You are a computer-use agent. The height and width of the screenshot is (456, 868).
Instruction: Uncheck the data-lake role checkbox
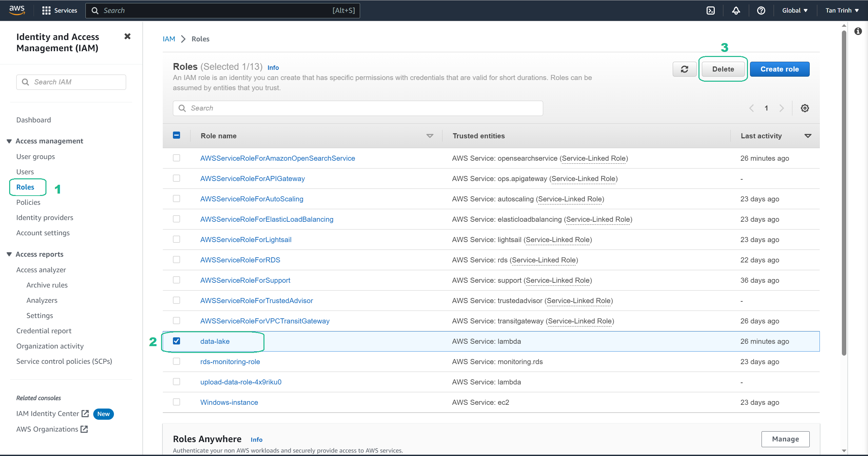[177, 341]
